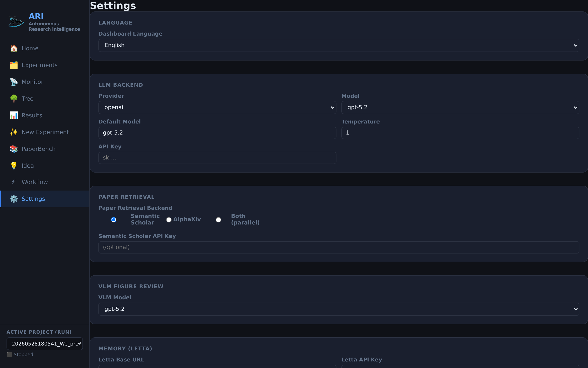Click the highlighted Settings label
588x368 pixels.
33,199
